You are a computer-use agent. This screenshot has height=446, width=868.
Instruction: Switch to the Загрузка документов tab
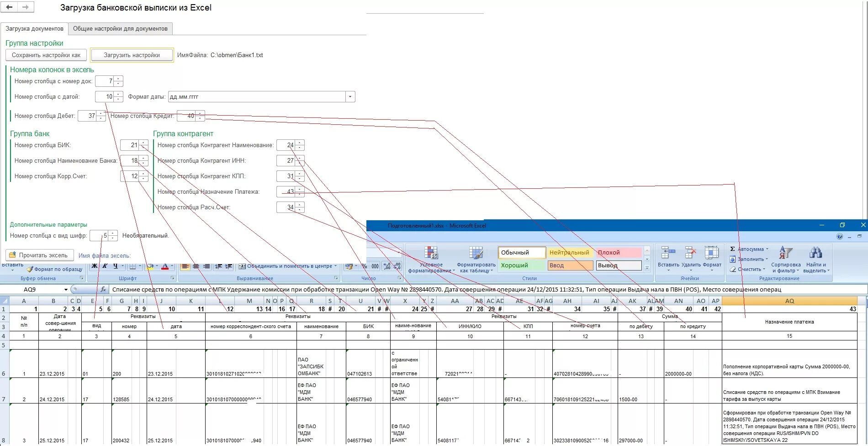[34, 28]
